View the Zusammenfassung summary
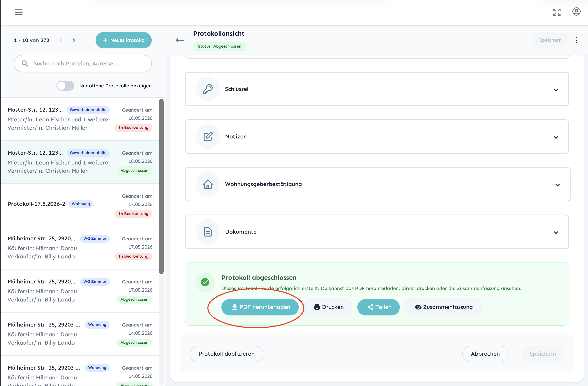 (x=443, y=307)
